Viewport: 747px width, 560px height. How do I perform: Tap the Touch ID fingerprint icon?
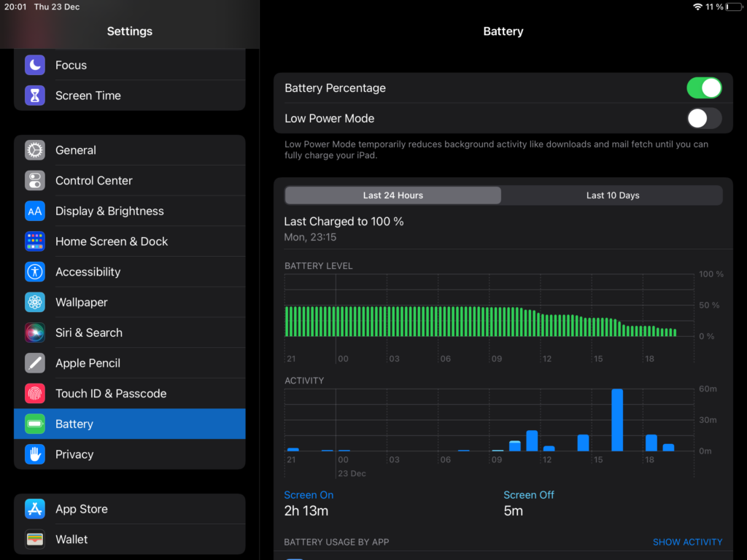35,394
